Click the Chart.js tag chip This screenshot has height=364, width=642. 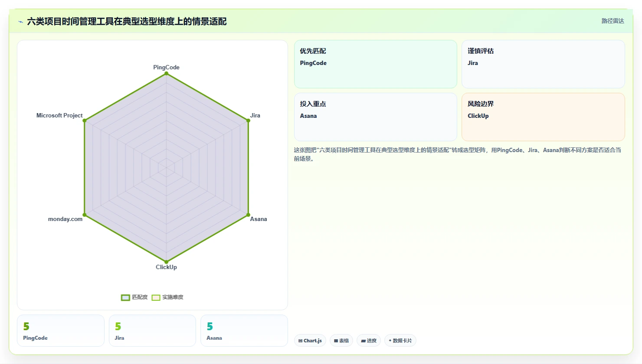310,341
